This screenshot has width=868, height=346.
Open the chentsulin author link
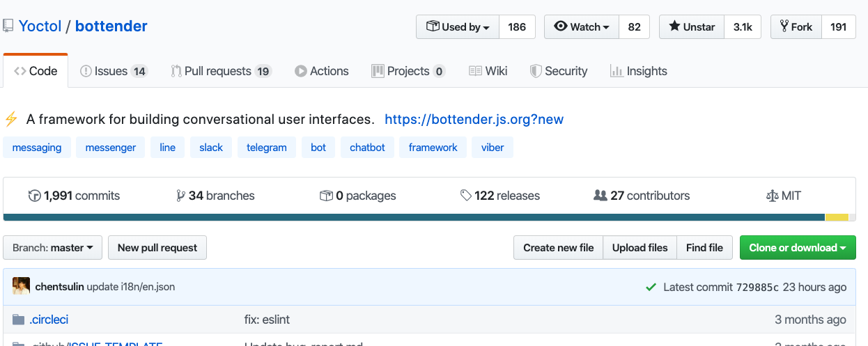click(59, 287)
